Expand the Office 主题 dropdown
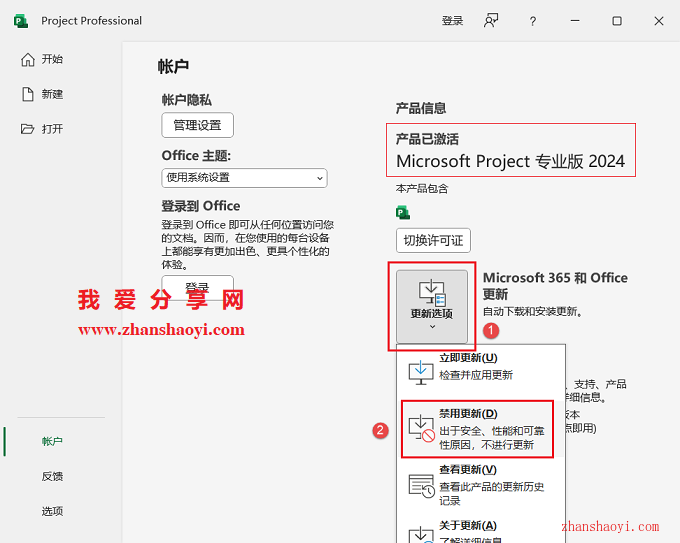The width and height of the screenshot is (680, 543). coord(244,178)
